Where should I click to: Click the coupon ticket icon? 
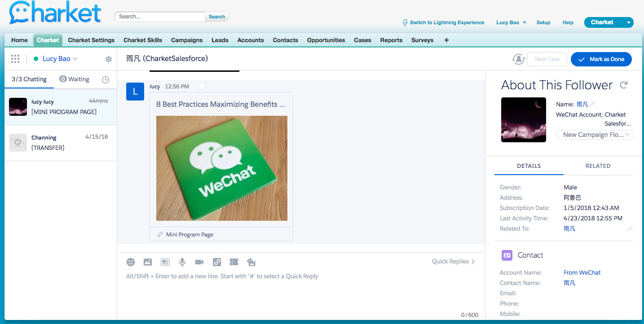(x=234, y=262)
